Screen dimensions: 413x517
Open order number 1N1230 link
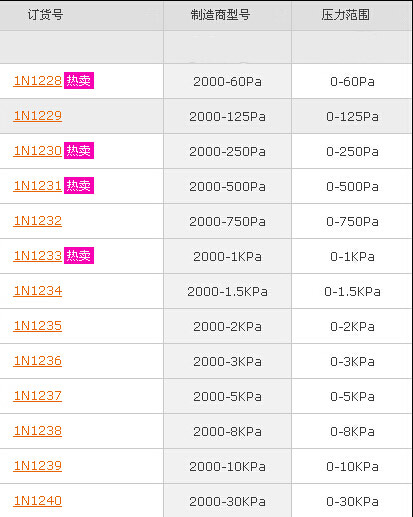point(38,151)
